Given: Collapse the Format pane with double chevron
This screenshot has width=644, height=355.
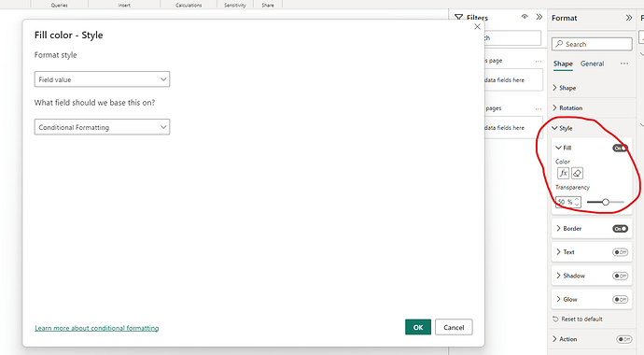Looking at the screenshot, I should [629, 18].
